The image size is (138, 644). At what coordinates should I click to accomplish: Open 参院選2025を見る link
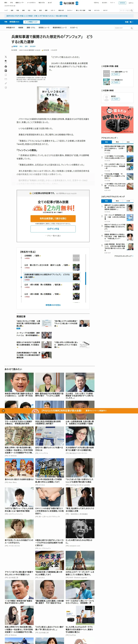point(53,305)
